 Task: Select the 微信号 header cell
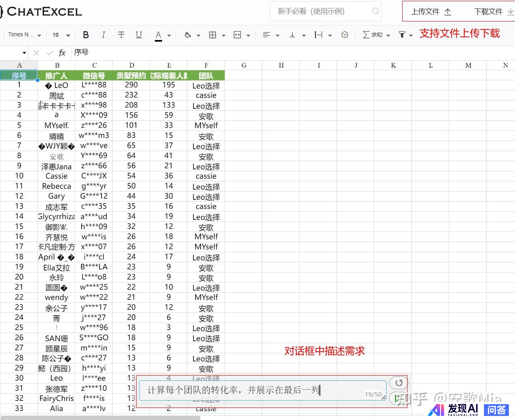click(x=94, y=75)
